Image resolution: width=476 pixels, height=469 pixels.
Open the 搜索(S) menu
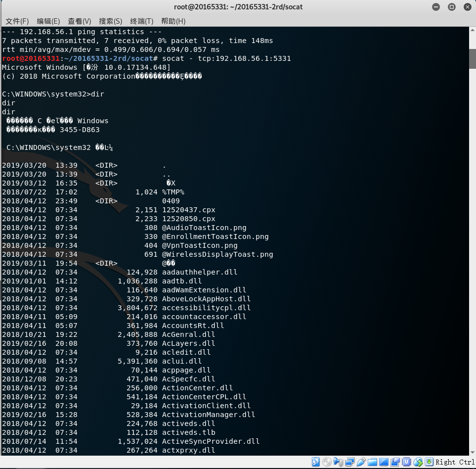point(111,21)
